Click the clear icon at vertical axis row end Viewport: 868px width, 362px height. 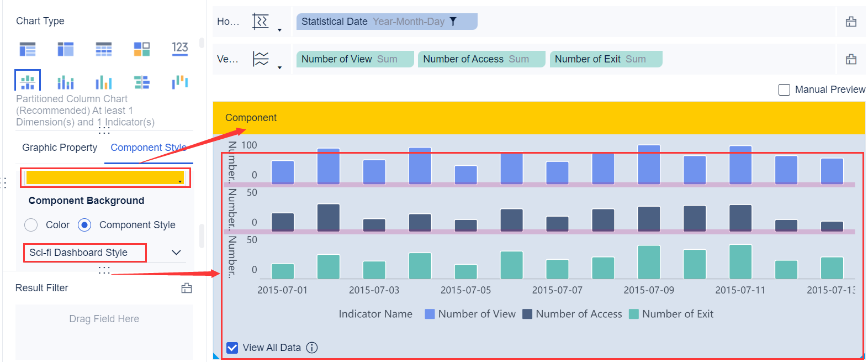pos(851,59)
